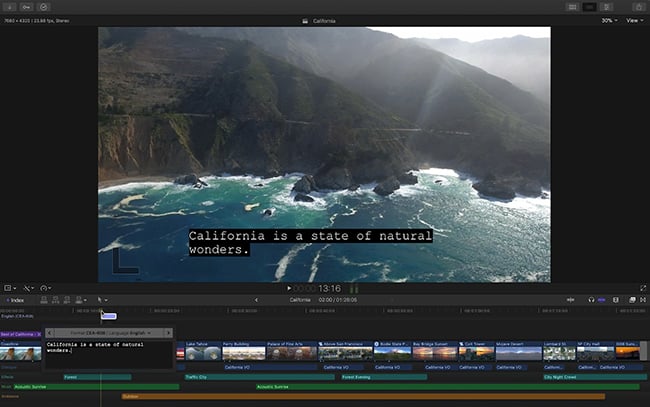The width and height of the screenshot is (650, 407).
Task: Open the transitions browser icon
Action: [x=643, y=300]
